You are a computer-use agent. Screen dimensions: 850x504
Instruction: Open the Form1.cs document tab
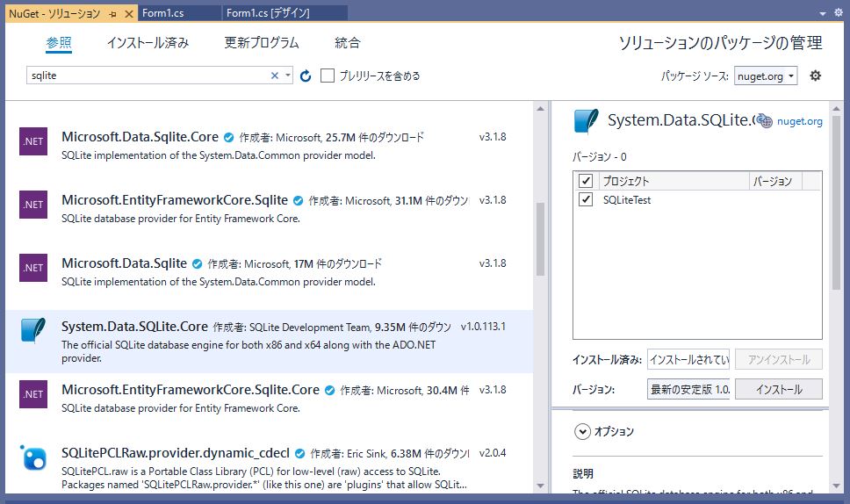click(163, 13)
